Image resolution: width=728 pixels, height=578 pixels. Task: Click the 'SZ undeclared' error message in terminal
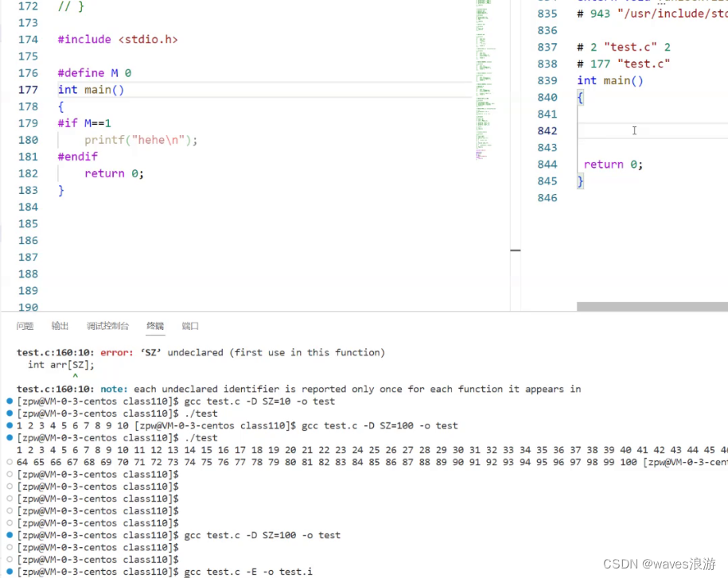click(x=200, y=352)
